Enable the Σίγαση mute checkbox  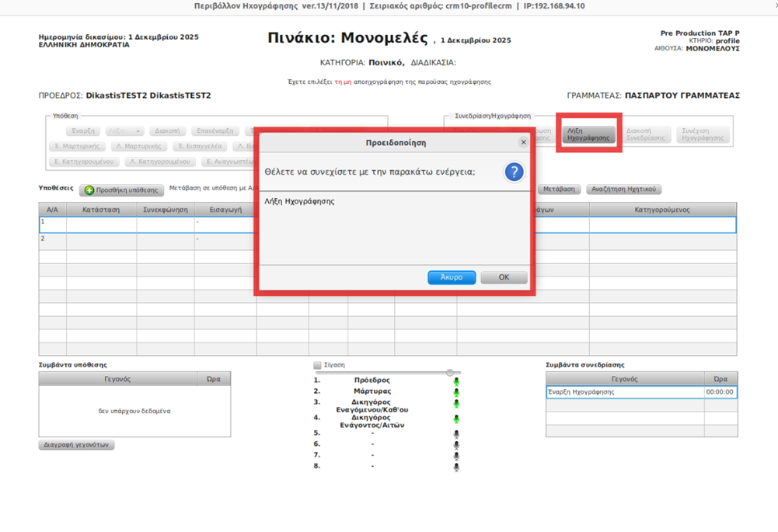pyautogui.click(x=317, y=365)
